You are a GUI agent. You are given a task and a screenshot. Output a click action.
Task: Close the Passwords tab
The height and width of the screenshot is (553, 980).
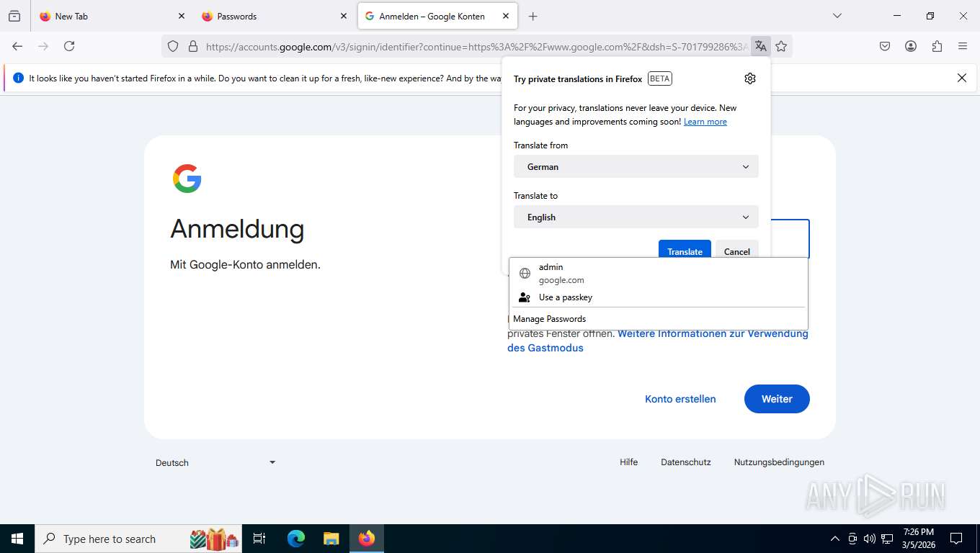[344, 16]
